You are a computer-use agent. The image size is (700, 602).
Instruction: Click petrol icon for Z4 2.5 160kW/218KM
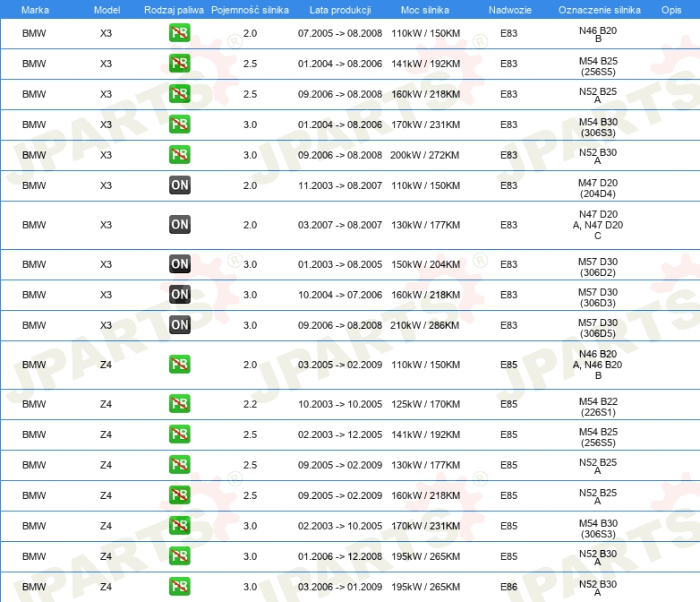click(x=179, y=494)
